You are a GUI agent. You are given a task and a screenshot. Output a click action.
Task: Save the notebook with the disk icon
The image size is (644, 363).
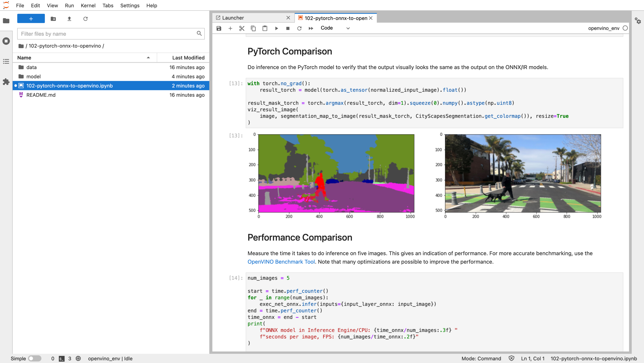219,28
